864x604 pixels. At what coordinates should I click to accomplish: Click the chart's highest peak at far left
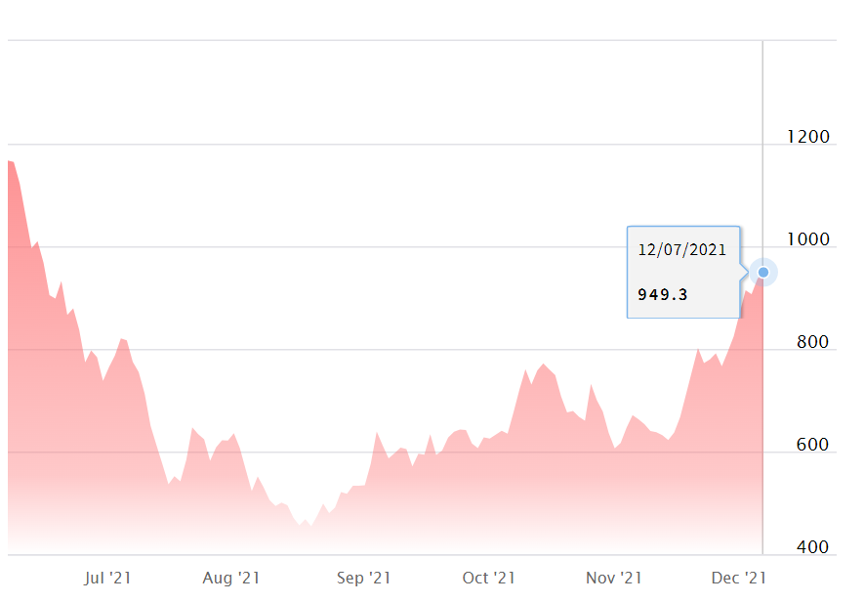(10, 162)
